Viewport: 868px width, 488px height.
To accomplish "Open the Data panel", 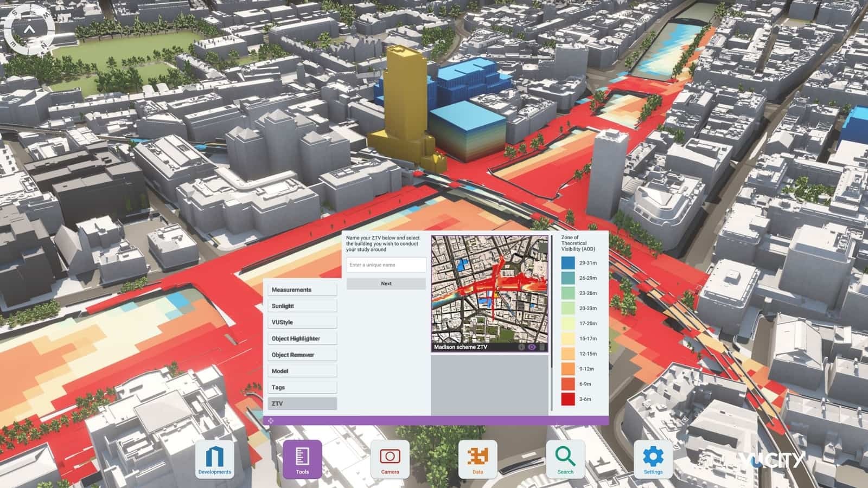I will [x=478, y=457].
